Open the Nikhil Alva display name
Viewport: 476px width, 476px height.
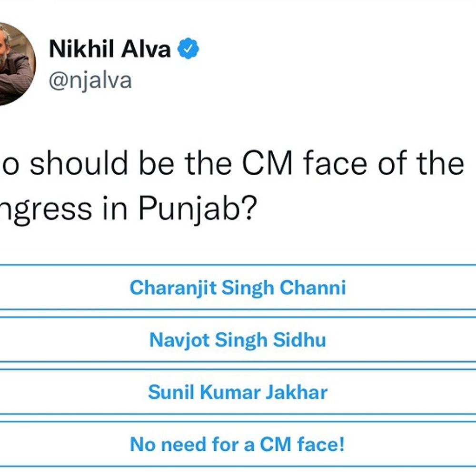[110, 49]
